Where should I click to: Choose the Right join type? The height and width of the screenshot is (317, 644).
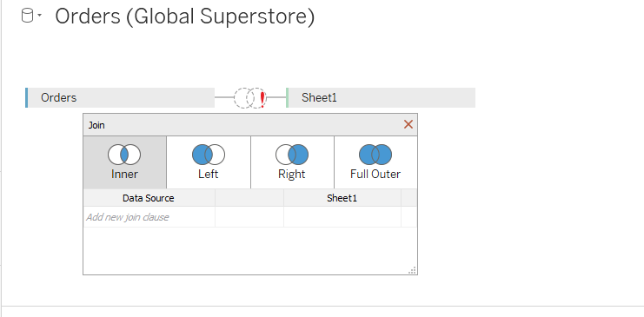tap(292, 162)
